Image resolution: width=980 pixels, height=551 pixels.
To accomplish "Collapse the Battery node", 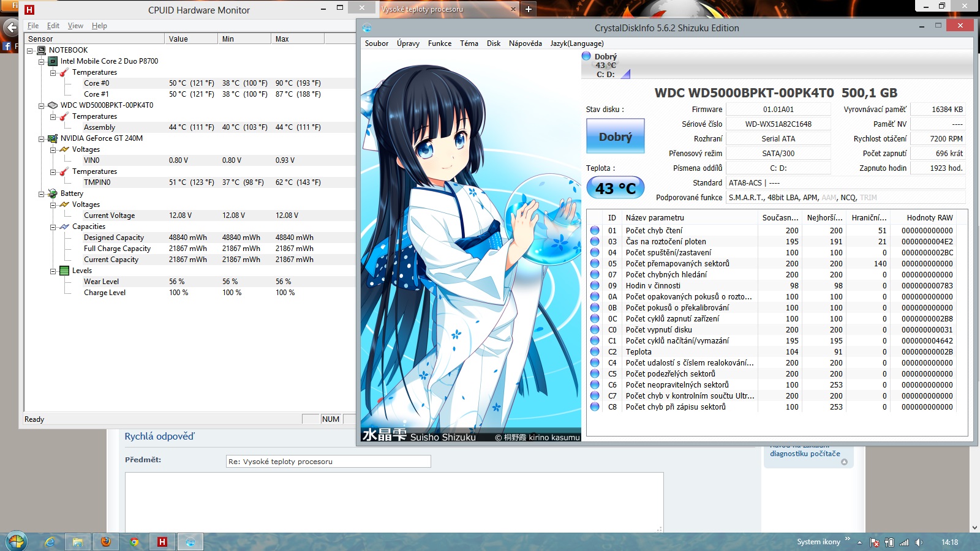I will pyautogui.click(x=41, y=194).
